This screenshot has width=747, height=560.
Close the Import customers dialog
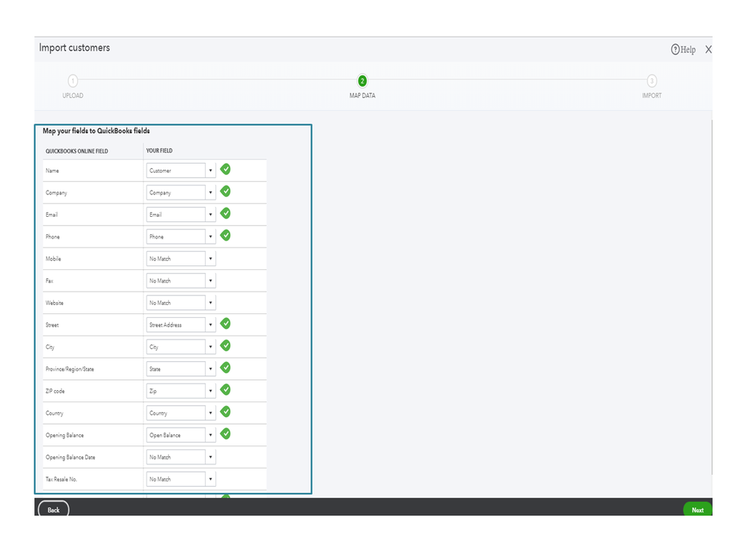[x=708, y=49]
